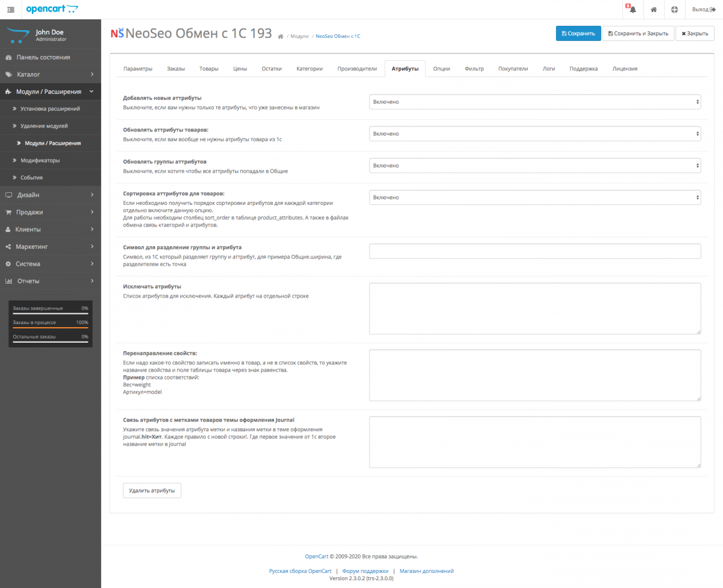Focus the group separator symbol field
The height and width of the screenshot is (588, 723).
pyautogui.click(x=535, y=251)
